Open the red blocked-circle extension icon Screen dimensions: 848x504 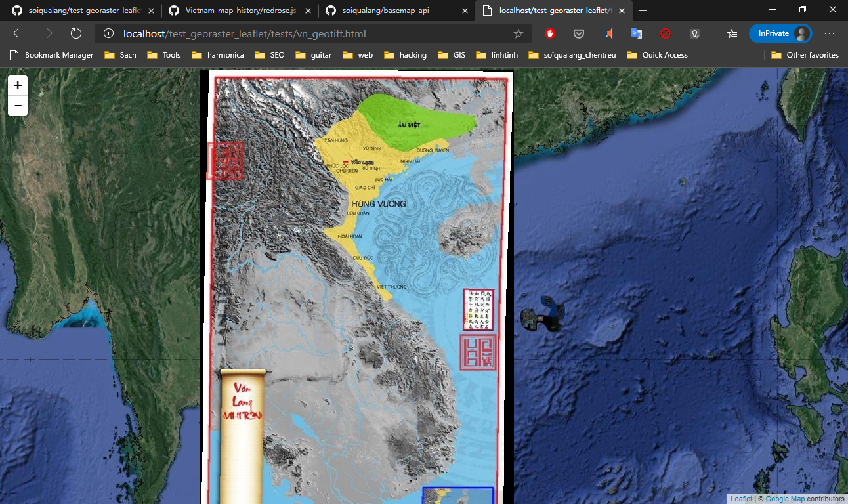tap(666, 33)
